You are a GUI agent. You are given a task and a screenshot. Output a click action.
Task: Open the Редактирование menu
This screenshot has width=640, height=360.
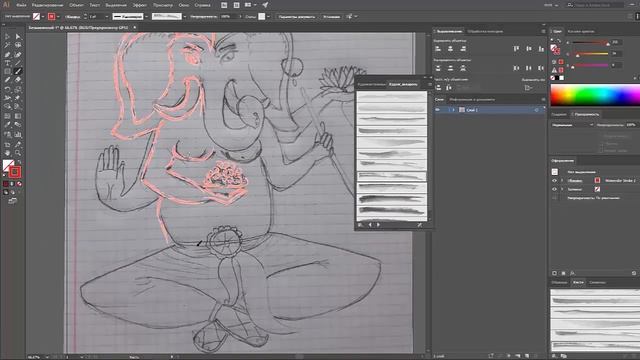click(47, 5)
